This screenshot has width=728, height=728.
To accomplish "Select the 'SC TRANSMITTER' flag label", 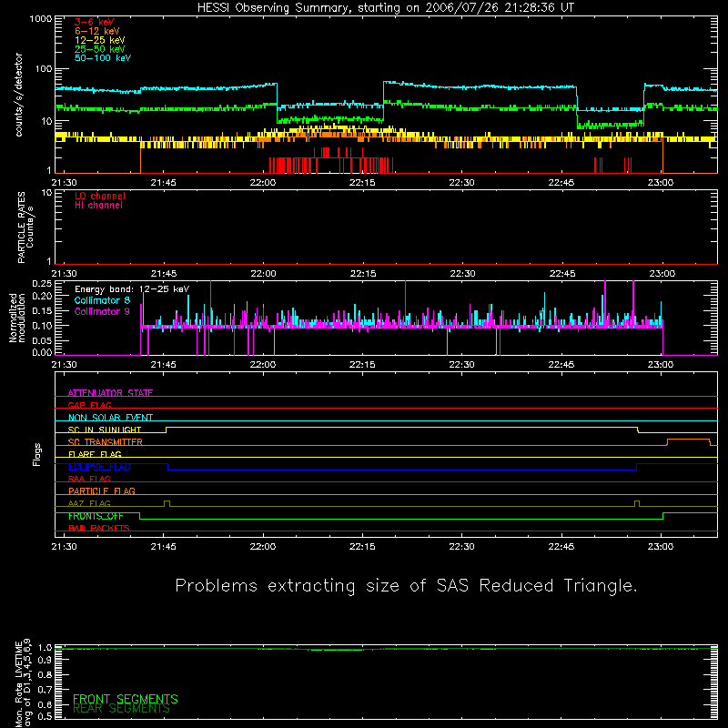I will pyautogui.click(x=106, y=442).
